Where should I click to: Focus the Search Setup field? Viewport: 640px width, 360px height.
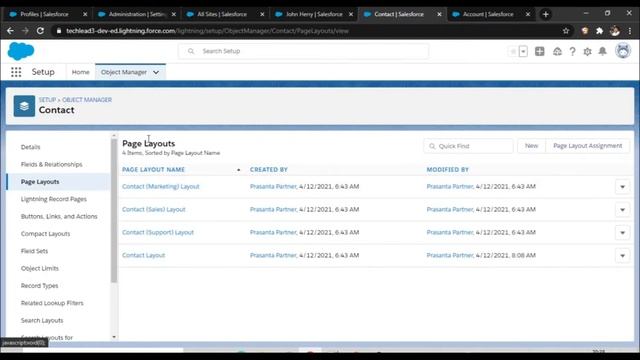pyautogui.click(x=303, y=51)
